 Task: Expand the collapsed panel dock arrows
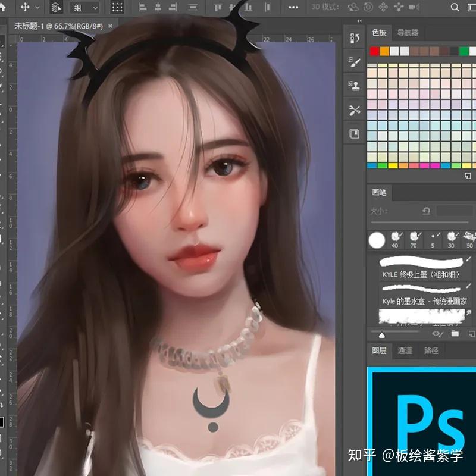click(x=359, y=21)
